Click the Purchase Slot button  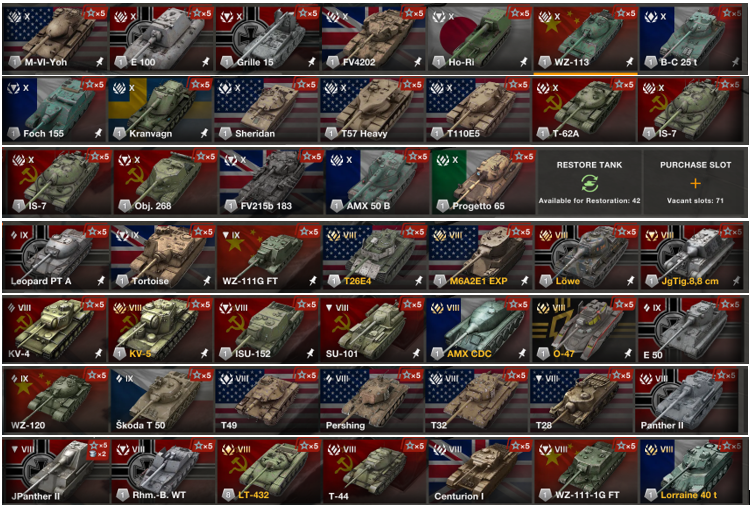(x=695, y=182)
